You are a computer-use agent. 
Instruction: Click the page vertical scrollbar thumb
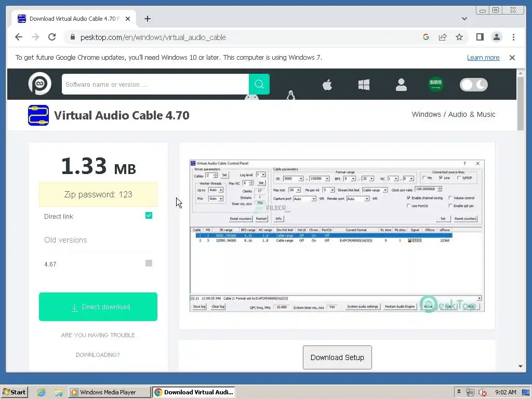point(521,103)
